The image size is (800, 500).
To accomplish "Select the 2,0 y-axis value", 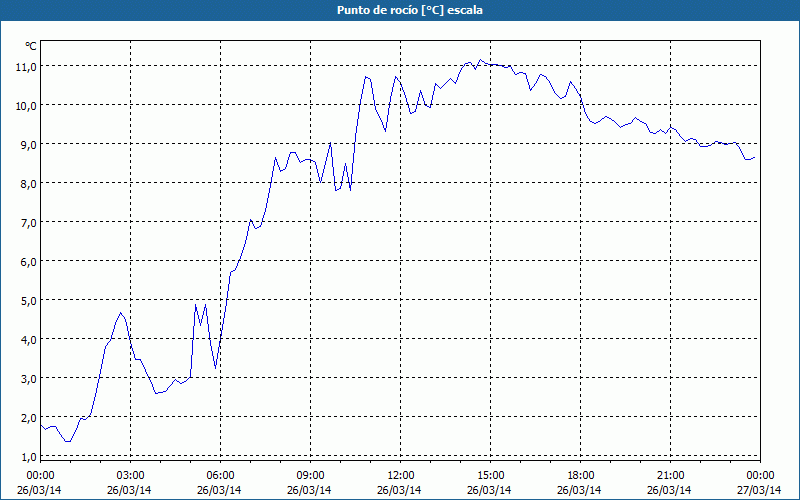I will (x=28, y=418).
